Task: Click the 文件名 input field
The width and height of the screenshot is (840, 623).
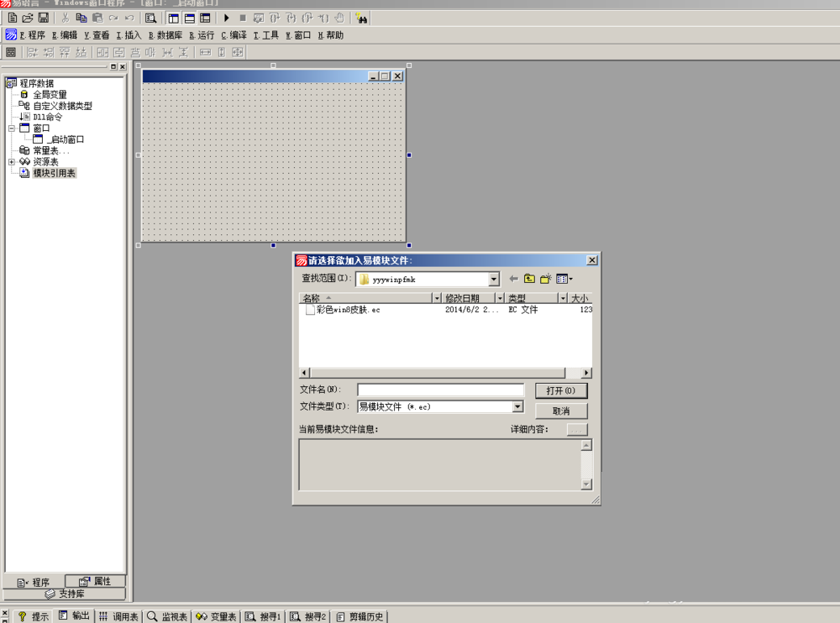Action: point(440,390)
